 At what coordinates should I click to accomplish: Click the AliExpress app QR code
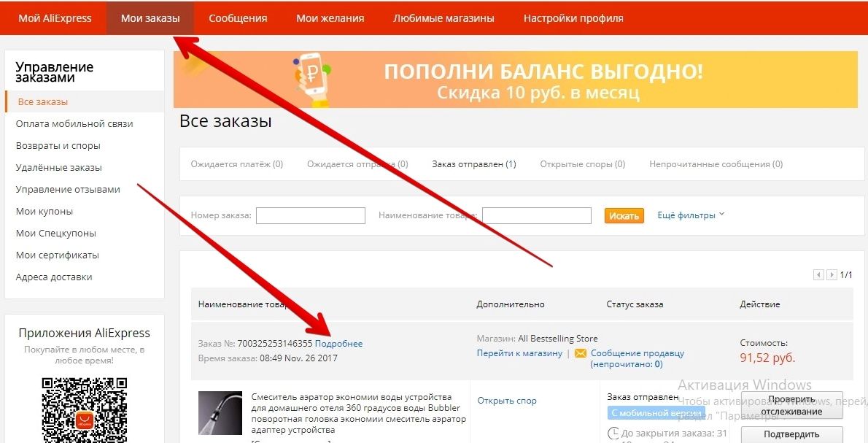(85, 410)
